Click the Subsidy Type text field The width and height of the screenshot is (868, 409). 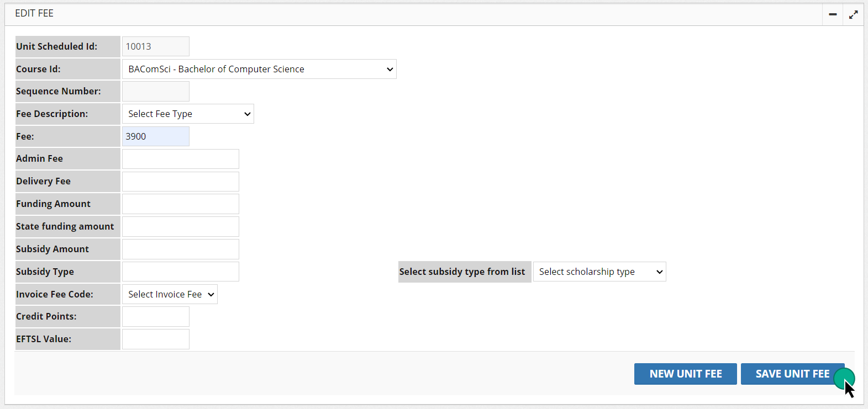[180, 272]
